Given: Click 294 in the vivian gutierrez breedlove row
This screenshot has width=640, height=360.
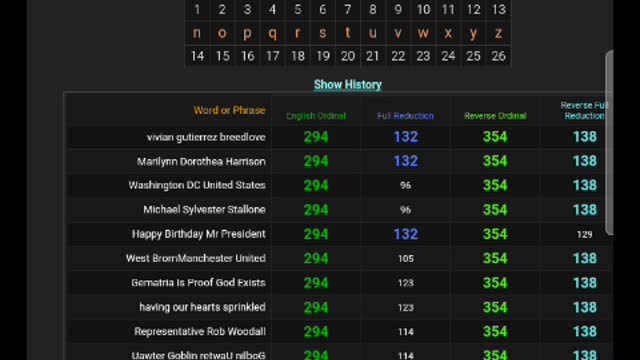Looking at the screenshot, I should coord(316,137).
